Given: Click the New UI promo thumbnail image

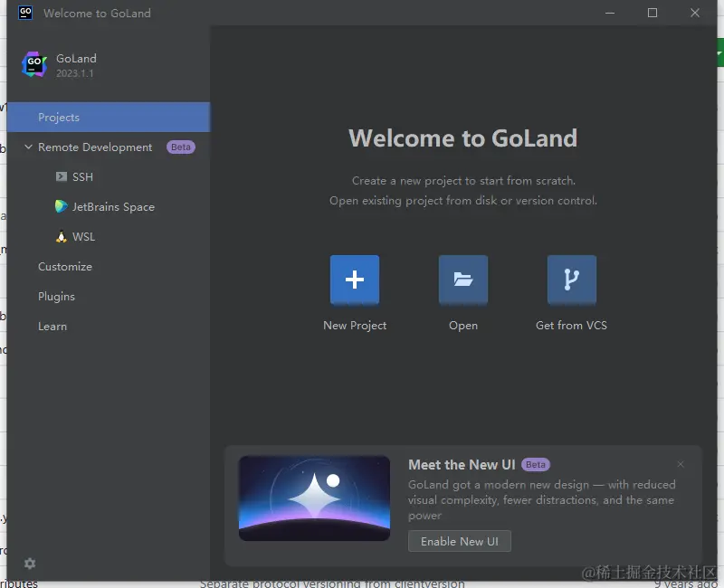Looking at the screenshot, I should coord(314,498).
